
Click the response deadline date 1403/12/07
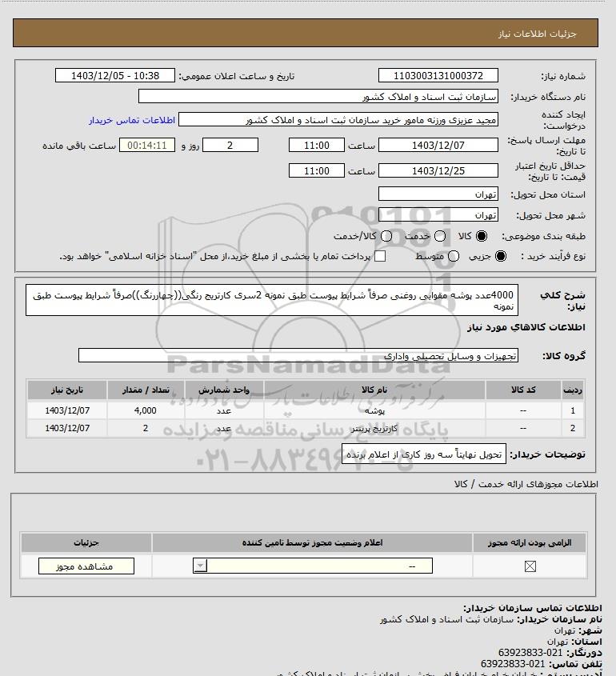(x=438, y=146)
